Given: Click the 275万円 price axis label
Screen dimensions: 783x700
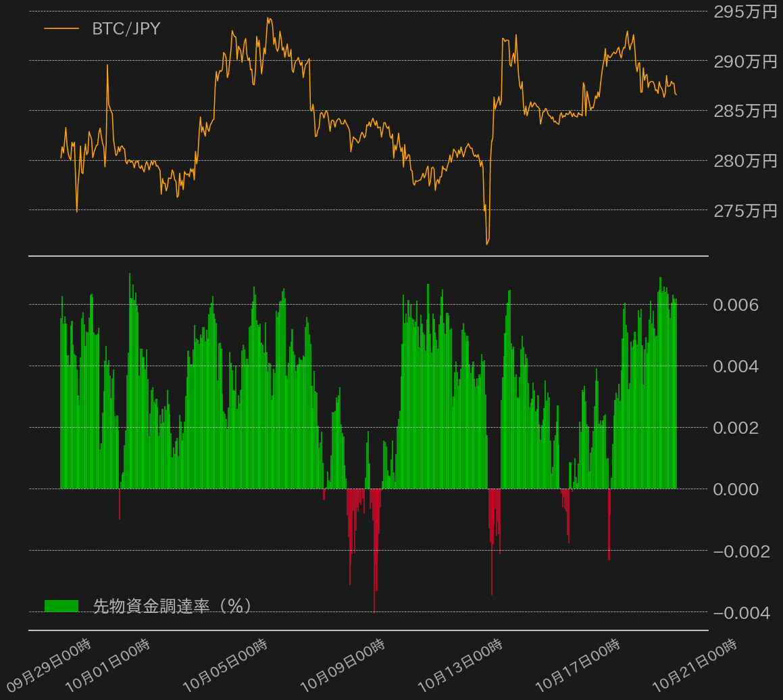Looking at the screenshot, I should tap(745, 211).
